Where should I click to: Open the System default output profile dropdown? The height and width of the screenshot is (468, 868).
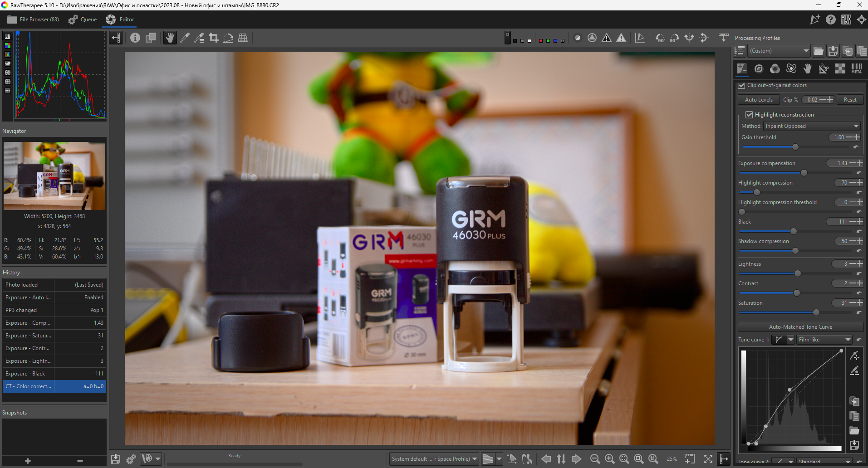point(434,459)
